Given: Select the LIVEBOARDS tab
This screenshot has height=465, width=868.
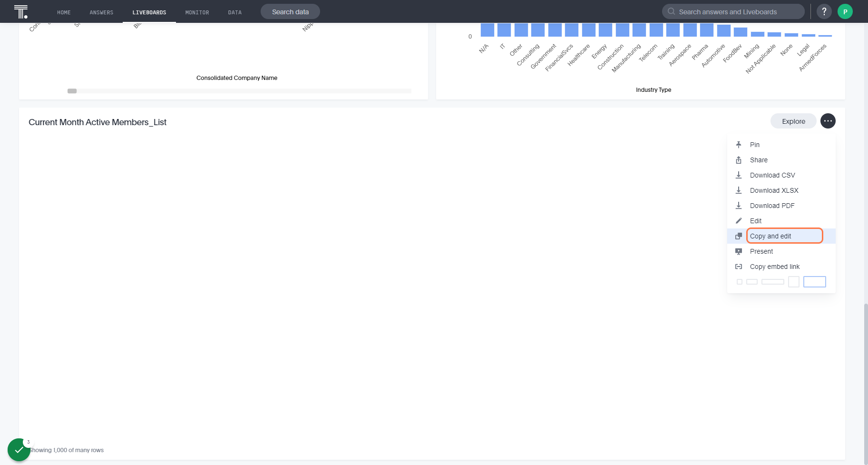Looking at the screenshot, I should (149, 12).
